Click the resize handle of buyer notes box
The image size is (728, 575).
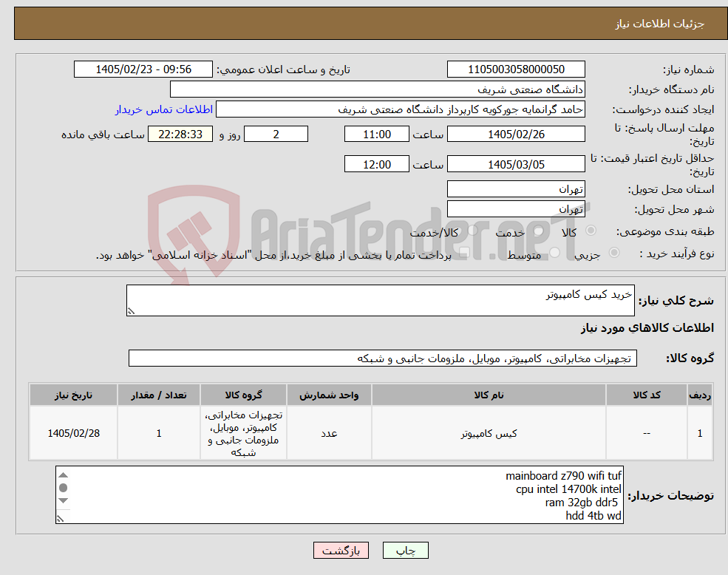61,518
